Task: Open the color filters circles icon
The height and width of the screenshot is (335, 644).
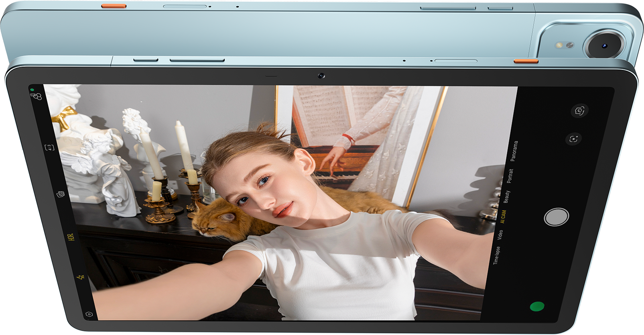Action: coord(37,96)
